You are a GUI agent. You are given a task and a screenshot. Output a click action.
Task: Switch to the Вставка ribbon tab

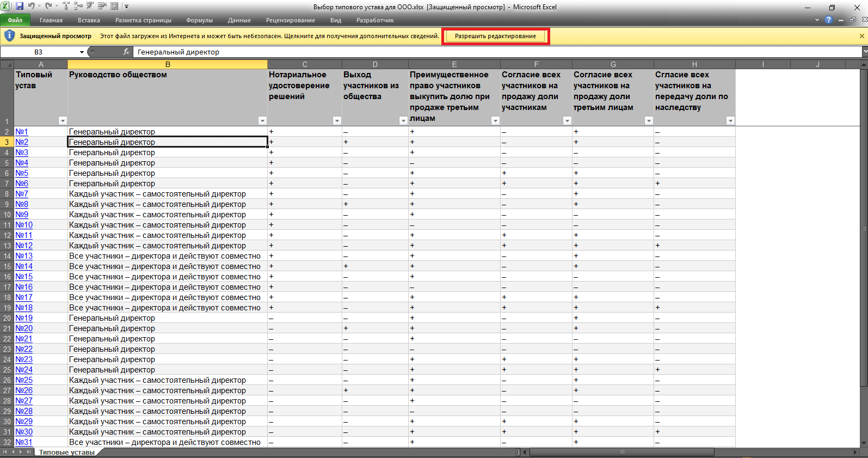[x=89, y=20]
